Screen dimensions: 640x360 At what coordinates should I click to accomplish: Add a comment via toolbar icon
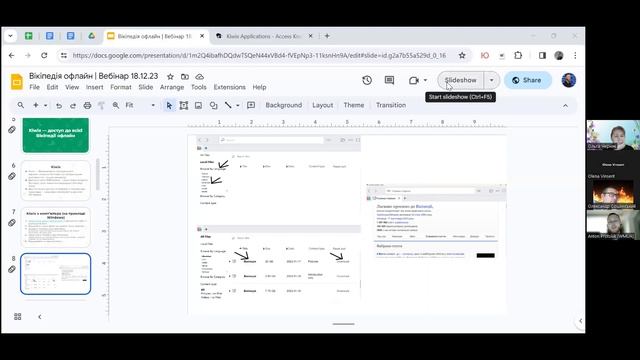coord(251,105)
